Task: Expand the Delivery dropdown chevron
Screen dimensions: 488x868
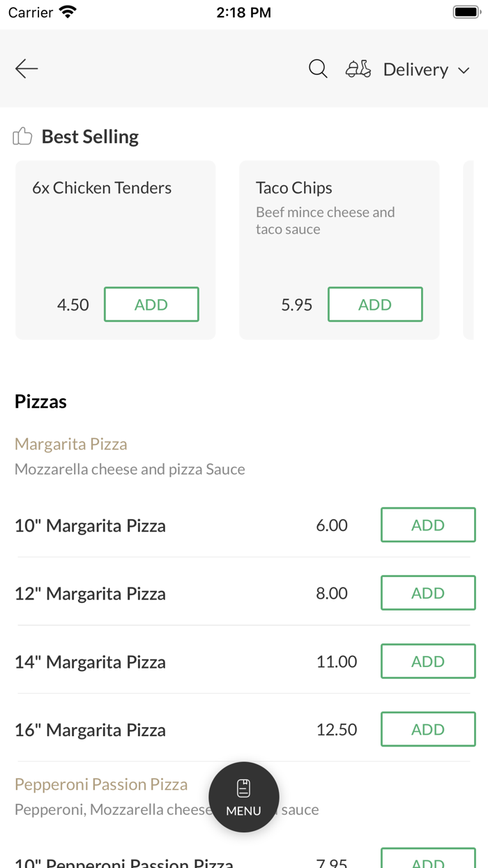Action: [464, 70]
